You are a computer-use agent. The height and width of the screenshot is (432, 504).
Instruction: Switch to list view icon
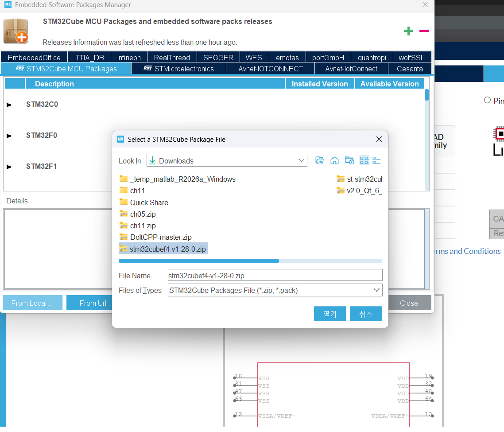coord(364,160)
